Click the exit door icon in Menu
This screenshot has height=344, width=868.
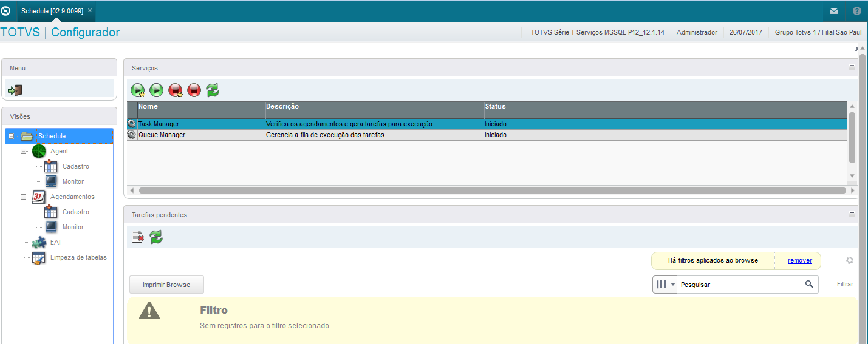coord(15,90)
